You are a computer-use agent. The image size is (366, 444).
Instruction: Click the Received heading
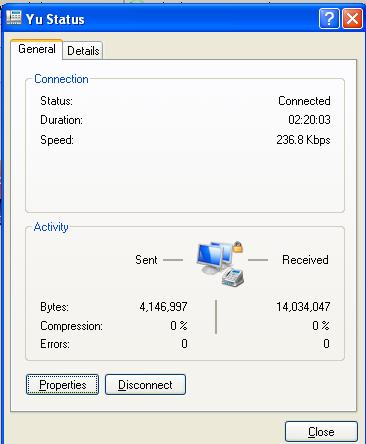pos(305,260)
